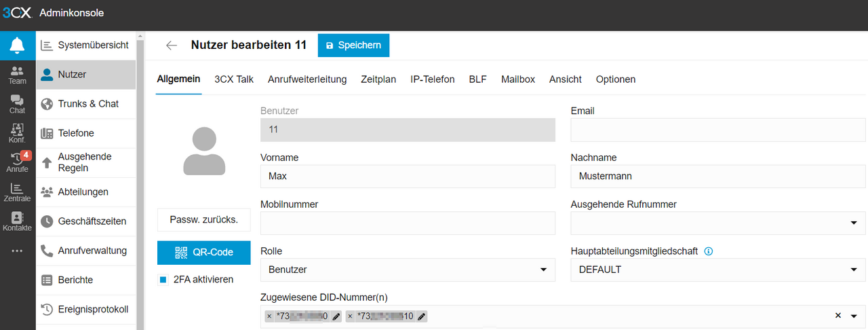Click the back arrow beside Nutzer bearbeiten

click(172, 45)
